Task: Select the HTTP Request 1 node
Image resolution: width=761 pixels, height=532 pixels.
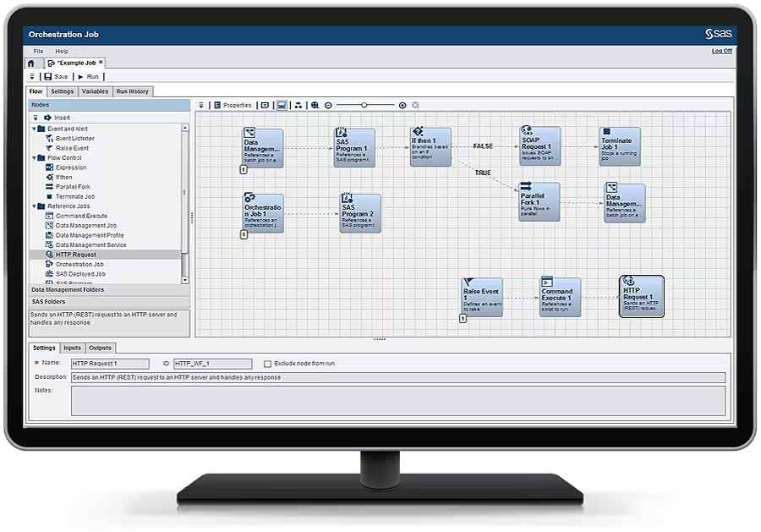Action: 642,297
